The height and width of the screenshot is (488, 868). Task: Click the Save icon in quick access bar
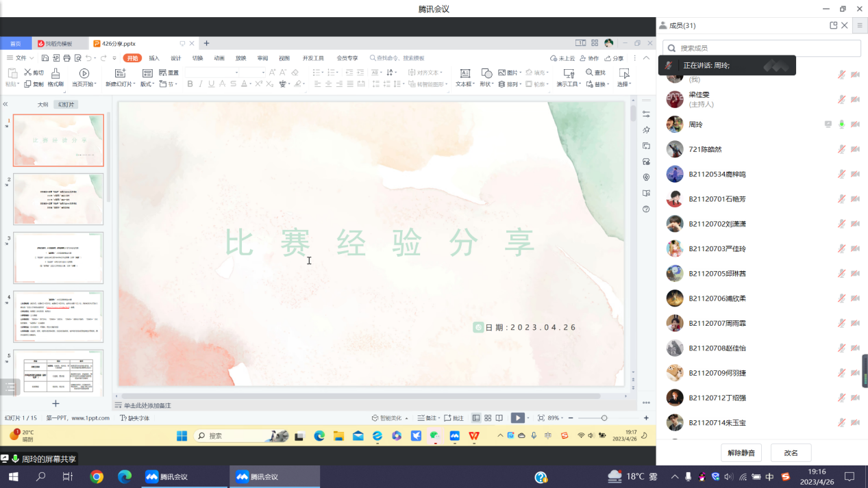[45, 58]
